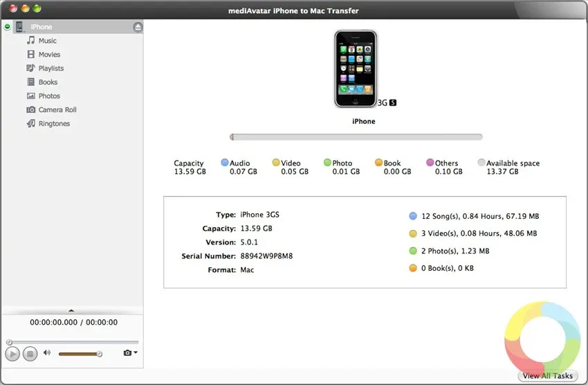Image resolution: width=588 pixels, height=385 pixels.
Task: Click the iPhone 3GS device image
Action: [x=355, y=69]
